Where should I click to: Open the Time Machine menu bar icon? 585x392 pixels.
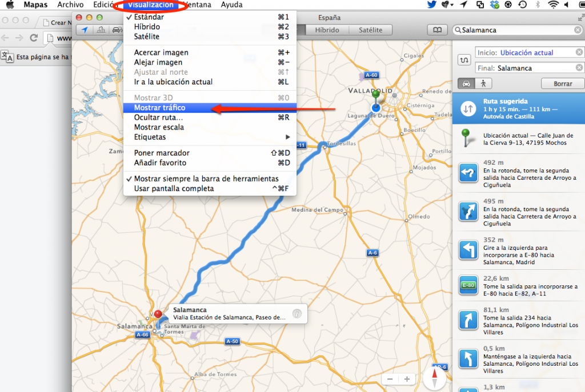pyautogui.click(x=523, y=5)
